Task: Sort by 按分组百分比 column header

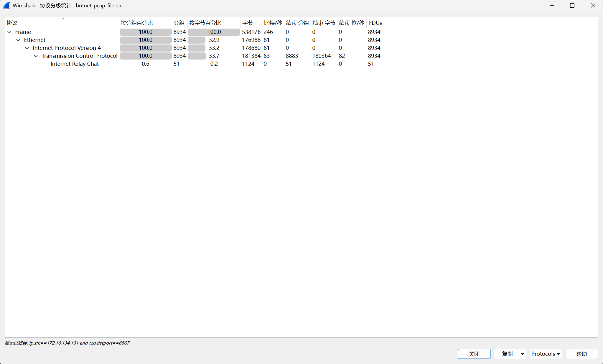Action: point(137,23)
